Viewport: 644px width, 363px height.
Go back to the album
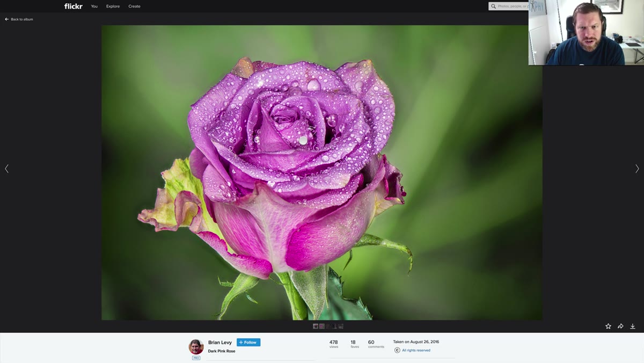coord(19,19)
